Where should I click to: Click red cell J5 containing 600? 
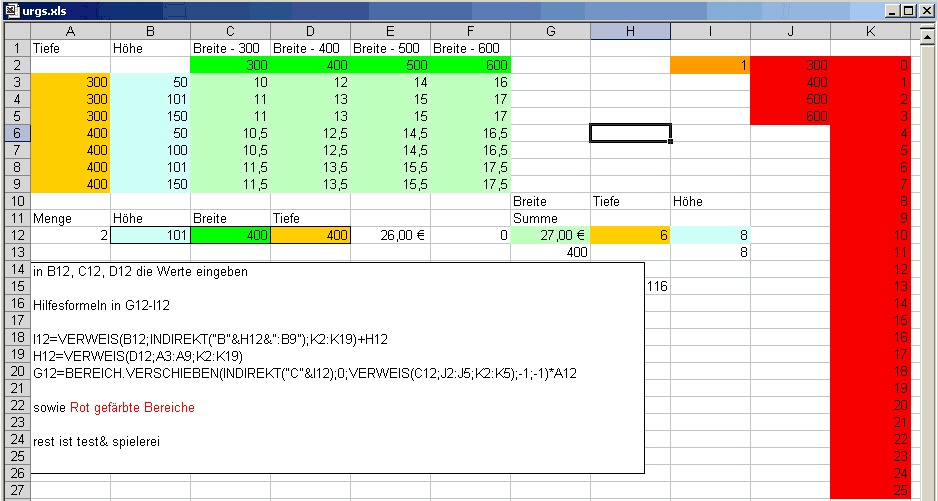pos(790,116)
